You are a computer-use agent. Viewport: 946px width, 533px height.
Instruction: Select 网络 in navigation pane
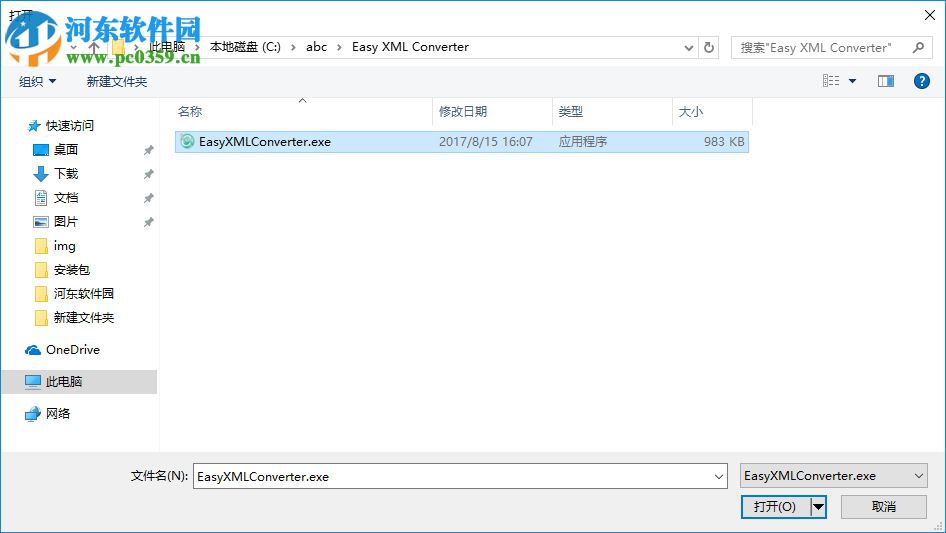click(x=58, y=413)
